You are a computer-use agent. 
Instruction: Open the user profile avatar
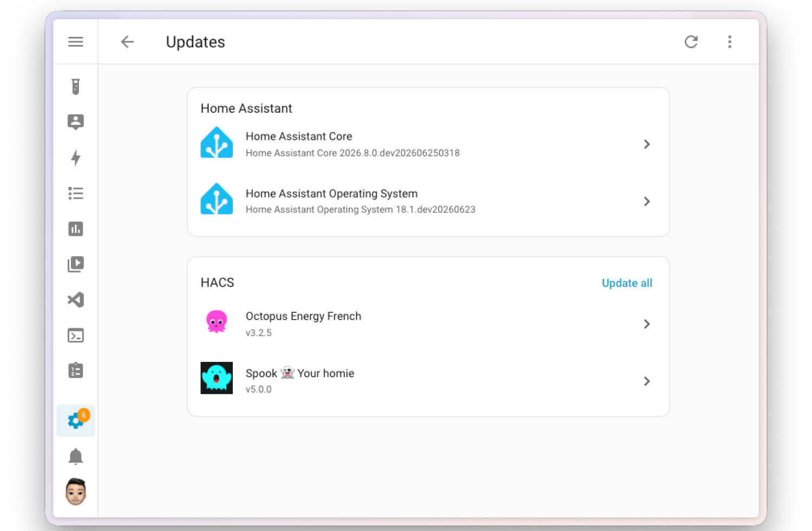[x=75, y=491]
